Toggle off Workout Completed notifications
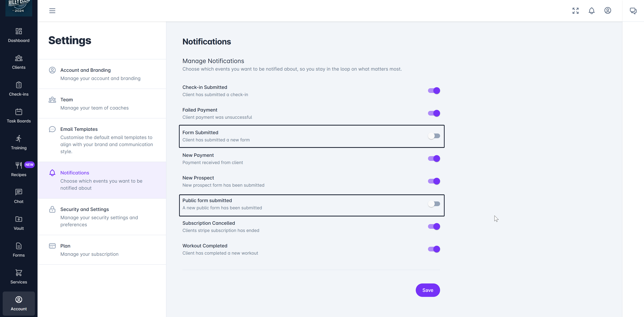 point(434,249)
